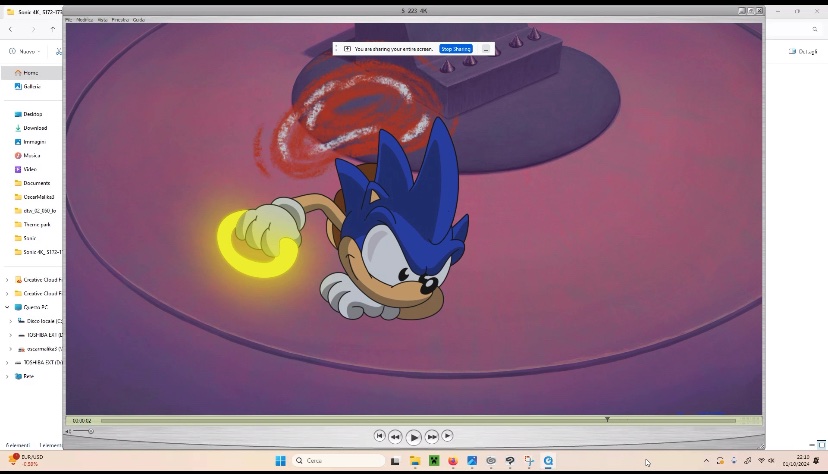Expand the first Creative Cloud Files entry

(x=7, y=280)
